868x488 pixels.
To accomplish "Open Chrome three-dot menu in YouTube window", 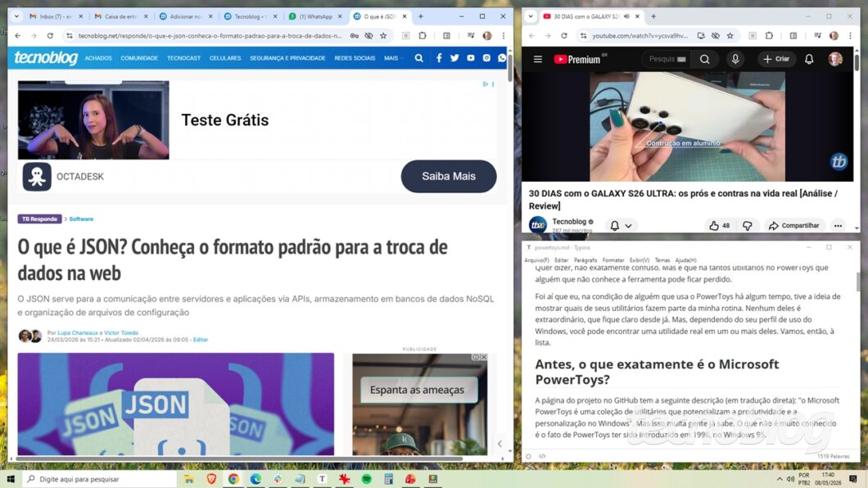I will point(850,36).
